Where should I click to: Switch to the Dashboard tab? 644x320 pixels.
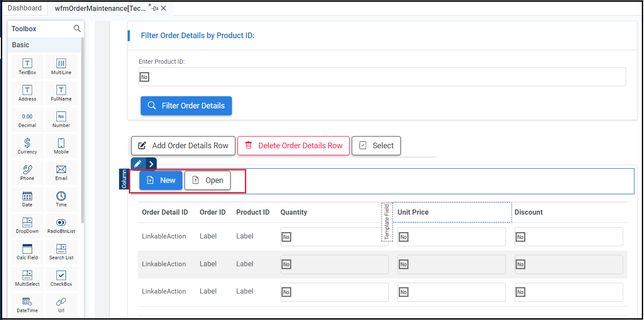pyautogui.click(x=25, y=8)
